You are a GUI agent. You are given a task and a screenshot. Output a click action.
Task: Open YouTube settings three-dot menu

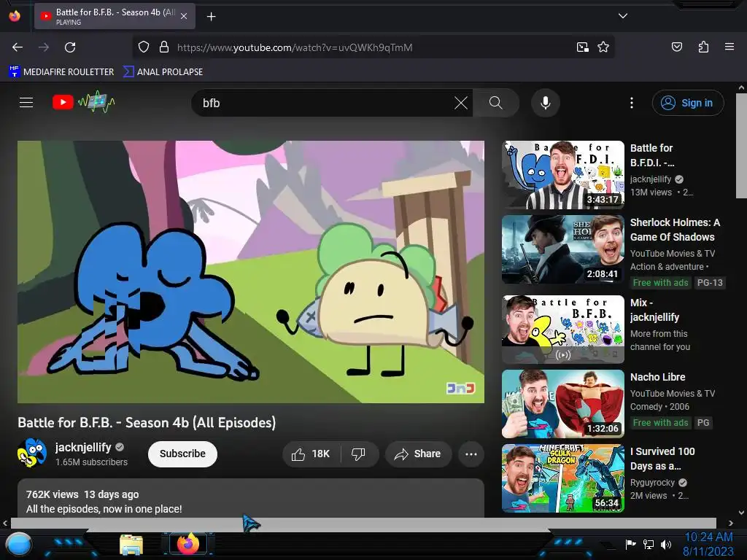(x=632, y=103)
